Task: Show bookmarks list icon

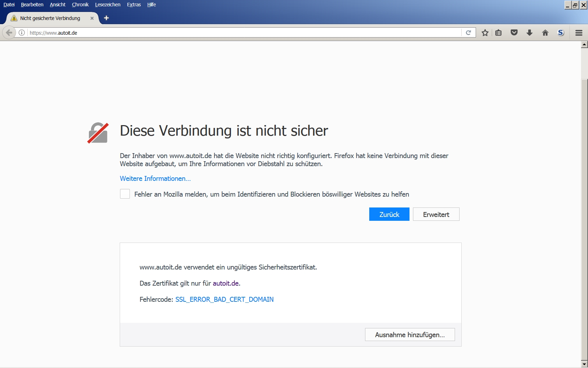Action: [x=499, y=33]
